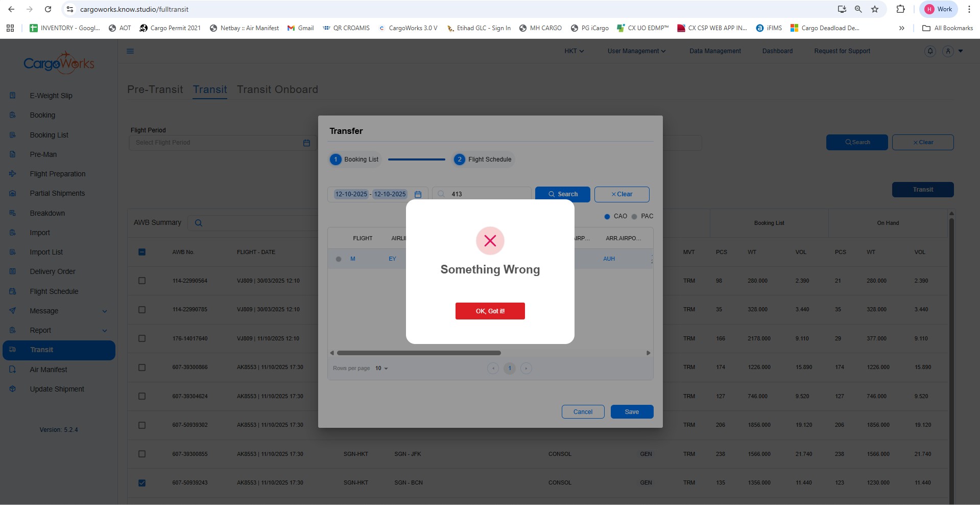Screen dimensions: 980x505
Task: Click the user profile avatar icon
Action: pyautogui.click(x=948, y=51)
